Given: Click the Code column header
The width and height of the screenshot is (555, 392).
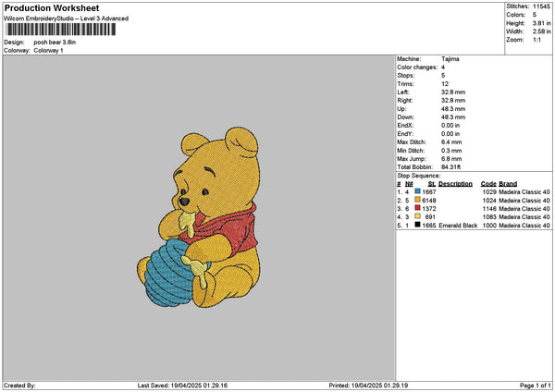Looking at the screenshot, I should (x=488, y=184).
